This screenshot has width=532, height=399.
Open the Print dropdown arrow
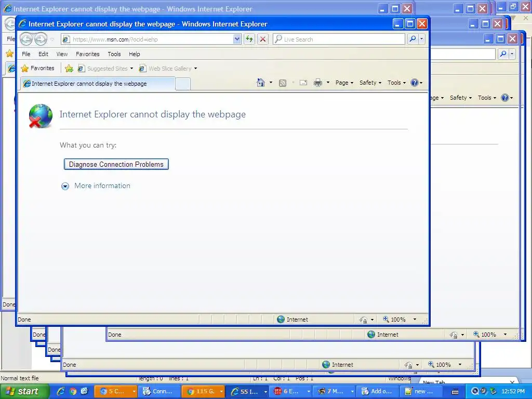point(328,83)
